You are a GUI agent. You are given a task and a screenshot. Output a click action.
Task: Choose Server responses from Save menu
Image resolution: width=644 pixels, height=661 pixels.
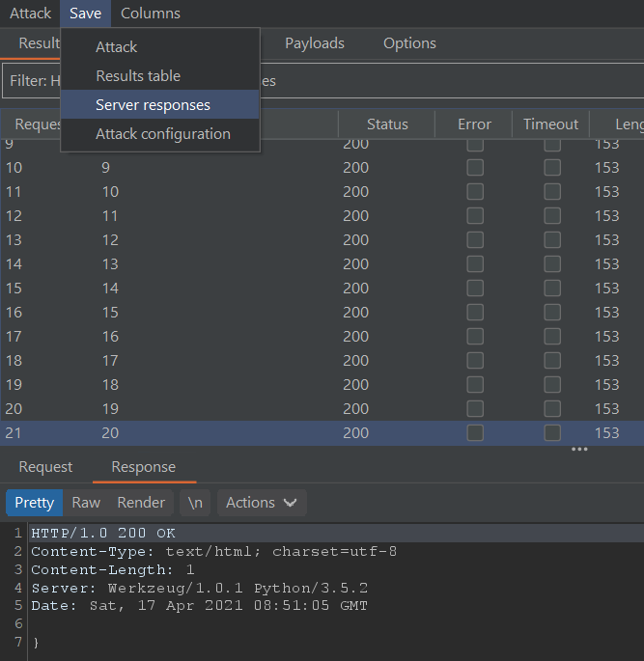click(160, 105)
